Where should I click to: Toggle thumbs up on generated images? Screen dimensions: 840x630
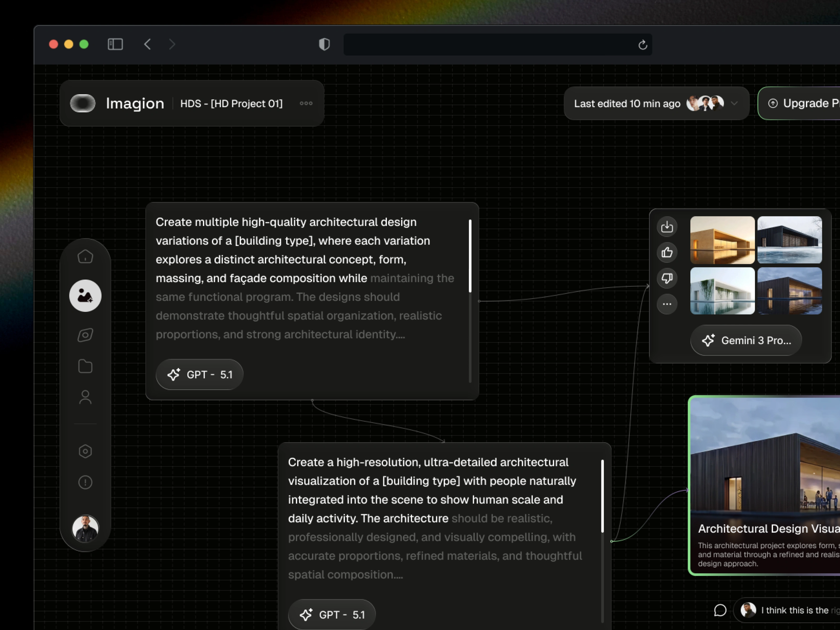tap(667, 253)
